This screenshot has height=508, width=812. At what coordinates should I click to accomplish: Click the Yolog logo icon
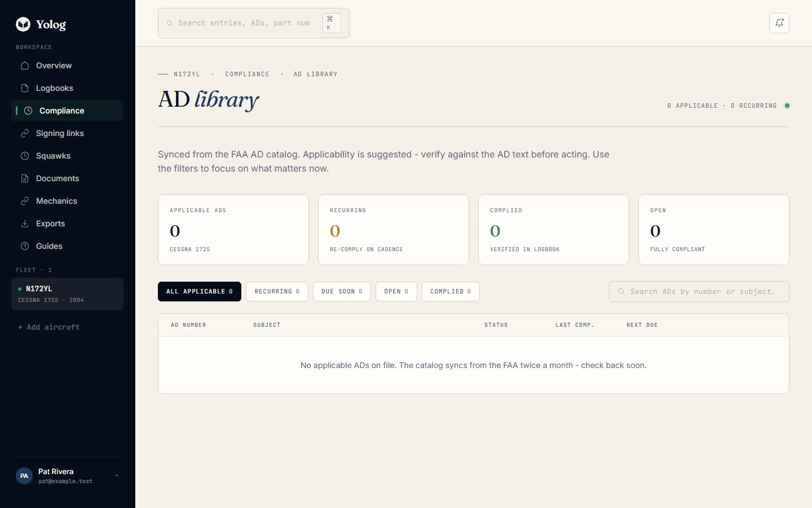23,24
